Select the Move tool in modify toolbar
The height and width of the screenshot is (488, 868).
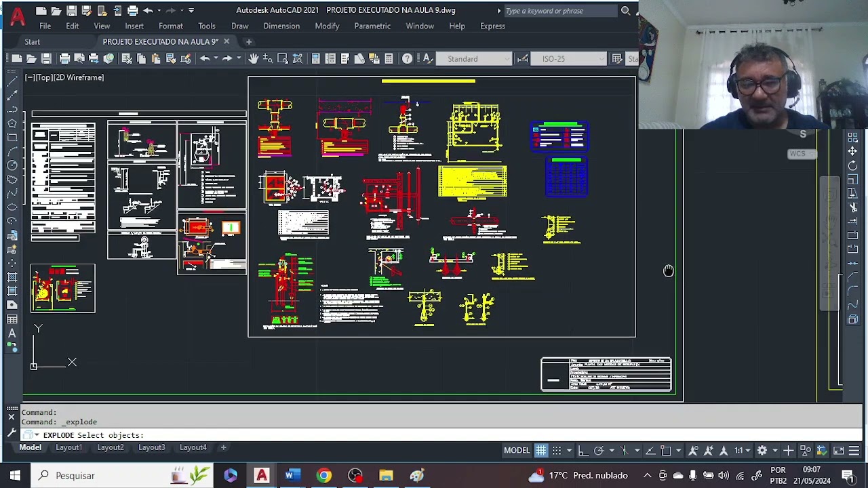pyautogui.click(x=852, y=151)
